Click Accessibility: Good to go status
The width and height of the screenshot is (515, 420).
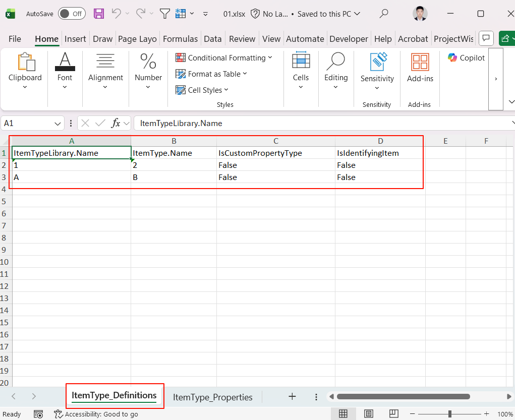[96, 414]
